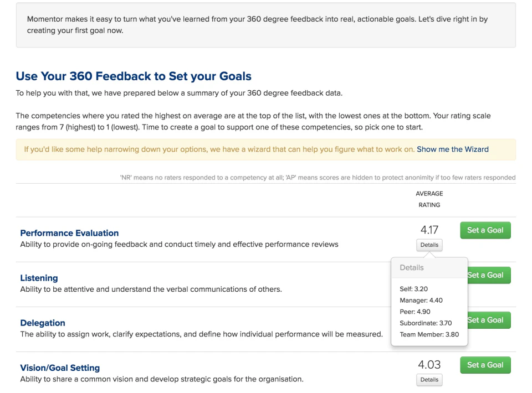Open the Listening competency
Image resolution: width=532 pixels, height=393 pixels.
point(39,278)
